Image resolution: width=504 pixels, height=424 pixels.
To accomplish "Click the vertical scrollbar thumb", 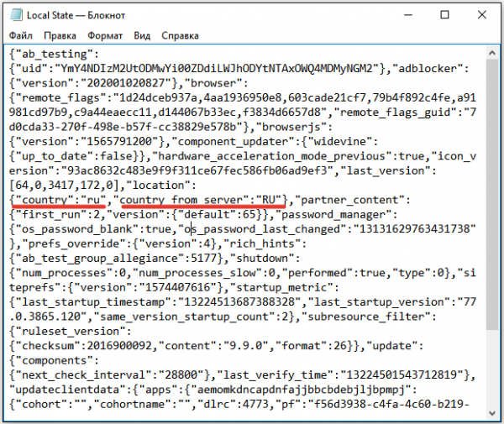I will [x=492, y=194].
